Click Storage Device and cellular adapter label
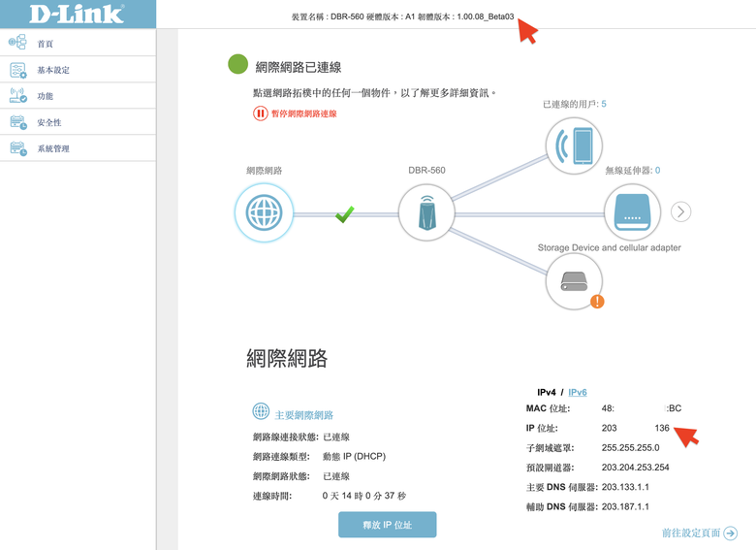Screen dimensions: 756x550 [x=609, y=247]
